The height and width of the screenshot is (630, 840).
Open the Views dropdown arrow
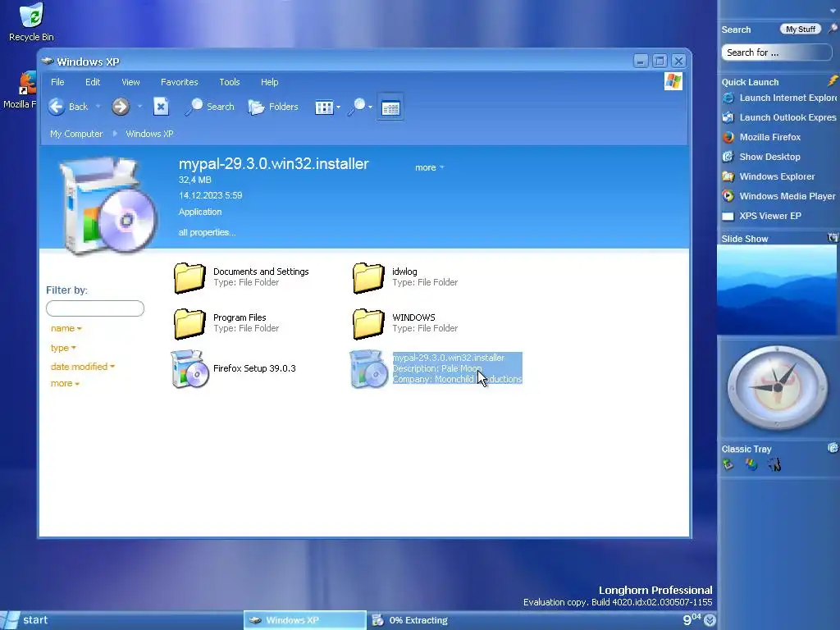[x=338, y=107]
